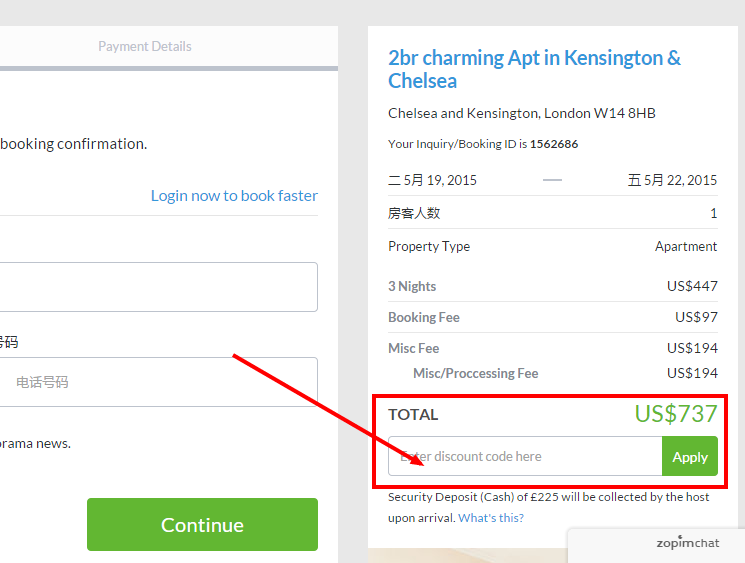Image resolution: width=745 pixels, height=563 pixels.
Task: Open the What's this? deposit link
Action: pyautogui.click(x=491, y=518)
